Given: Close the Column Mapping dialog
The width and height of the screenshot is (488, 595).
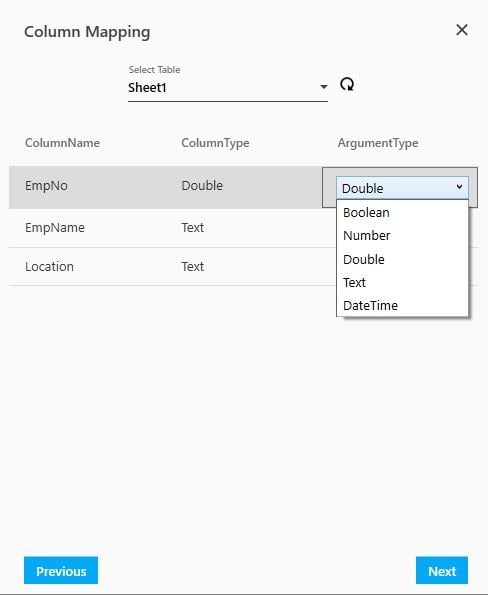Looking at the screenshot, I should 461,30.
